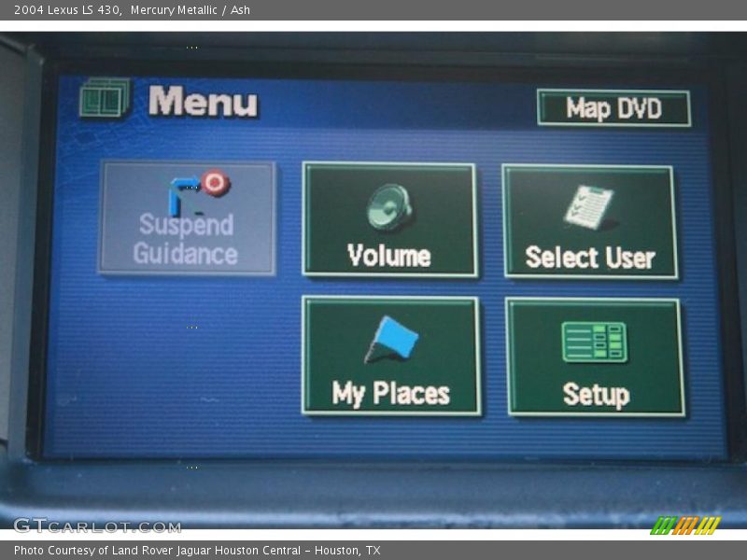Viewport: 747px width, 560px height.
Task: Open the Volume label
Action: click(x=389, y=256)
